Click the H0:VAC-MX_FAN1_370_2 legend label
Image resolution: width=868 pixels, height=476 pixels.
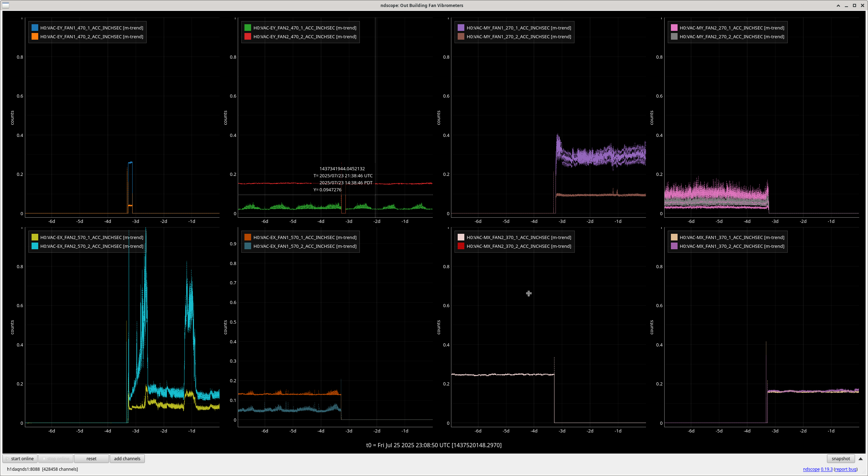(x=732, y=246)
